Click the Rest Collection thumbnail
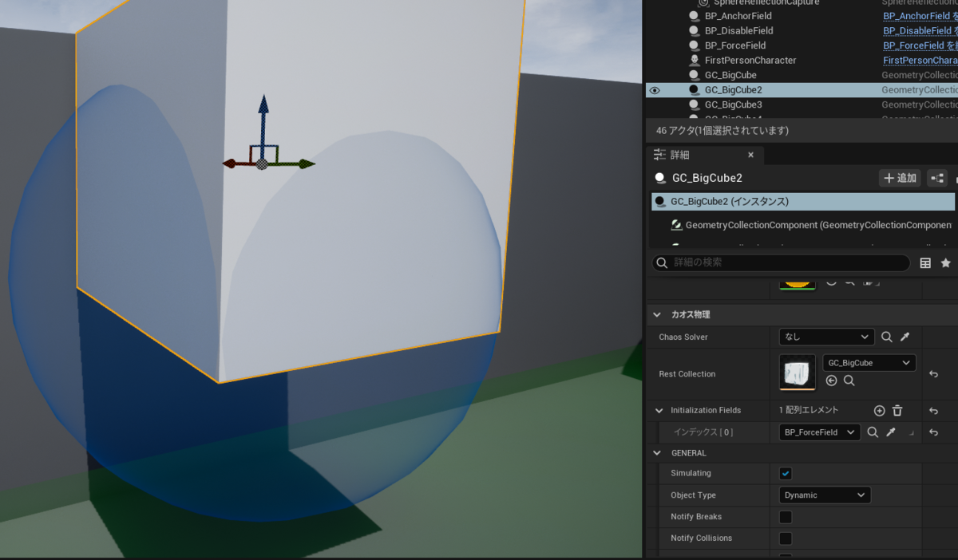The height and width of the screenshot is (560, 958). coord(798,373)
